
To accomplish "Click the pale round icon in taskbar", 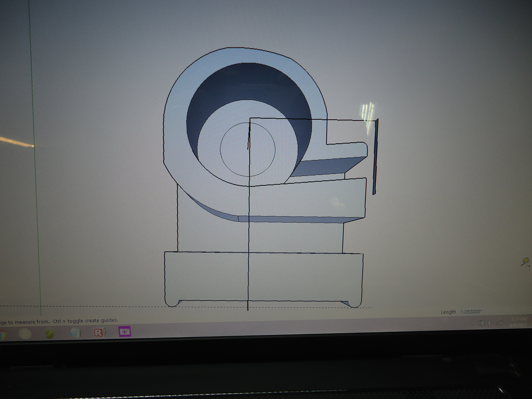I will [x=25, y=334].
